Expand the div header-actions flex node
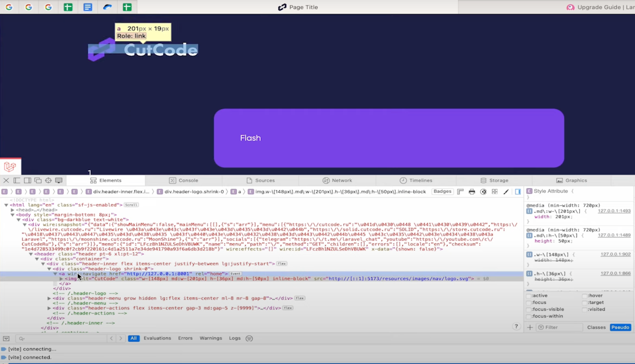This screenshot has width=635, height=364. (49, 308)
